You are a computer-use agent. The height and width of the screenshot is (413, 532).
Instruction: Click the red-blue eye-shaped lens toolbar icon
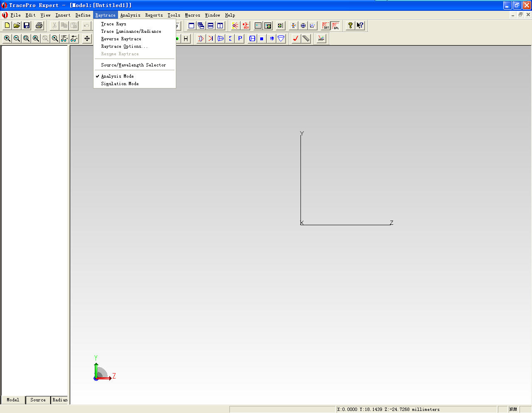(201, 39)
